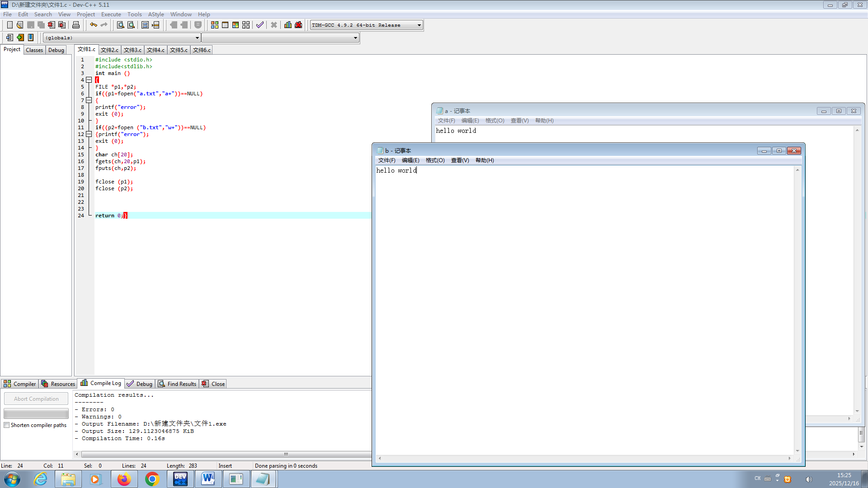
Task: Click the Undo arrow icon
Action: click(x=93, y=25)
